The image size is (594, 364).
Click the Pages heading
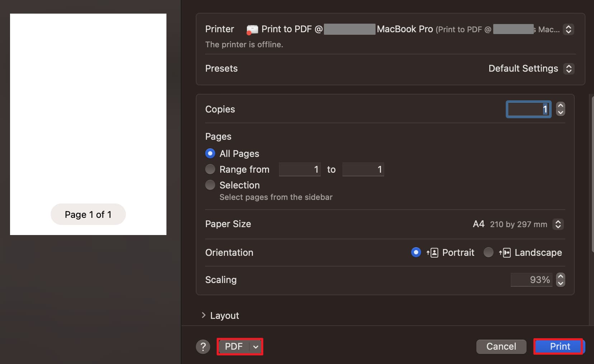coord(218,136)
